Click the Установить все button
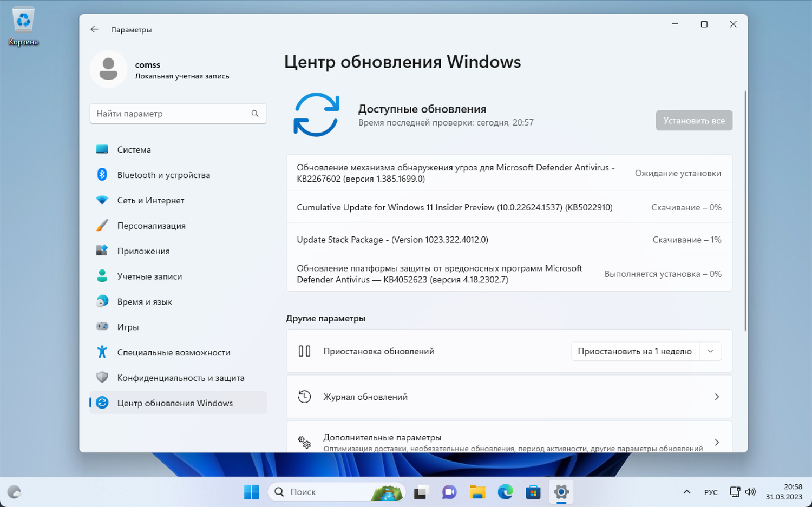The image size is (812, 507). 694,121
